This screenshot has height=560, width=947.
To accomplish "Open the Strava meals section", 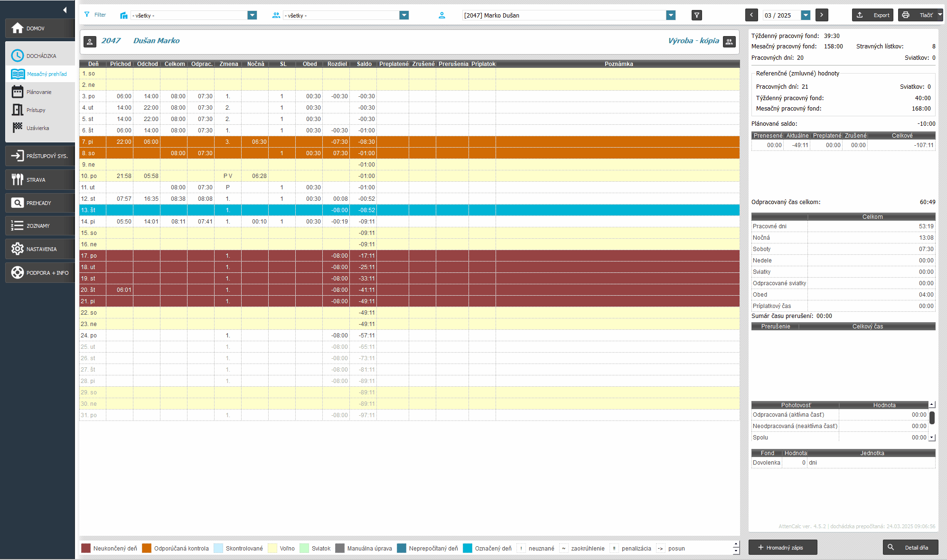I will 40,180.
